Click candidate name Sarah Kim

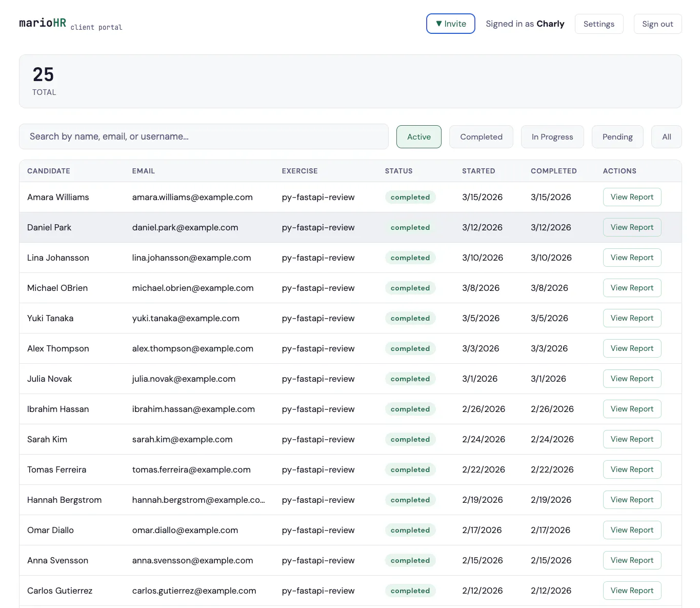pos(47,439)
